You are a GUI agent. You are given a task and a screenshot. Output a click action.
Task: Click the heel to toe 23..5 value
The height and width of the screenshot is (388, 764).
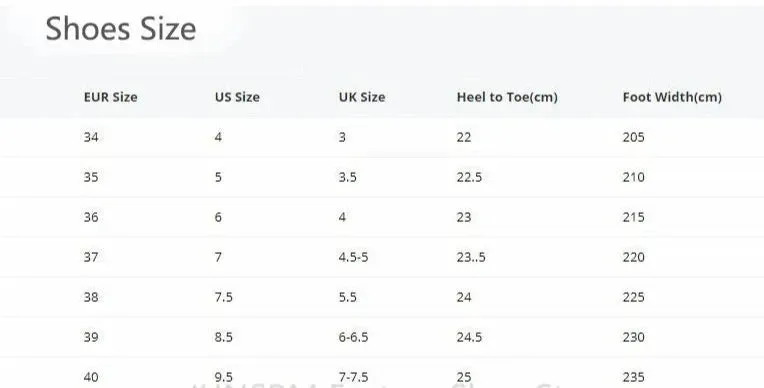[471, 257]
